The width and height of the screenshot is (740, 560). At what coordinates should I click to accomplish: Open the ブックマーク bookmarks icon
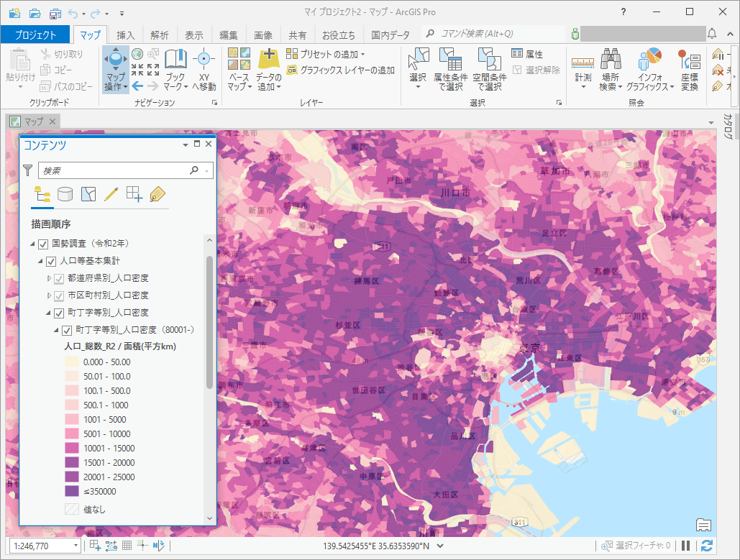(x=175, y=60)
